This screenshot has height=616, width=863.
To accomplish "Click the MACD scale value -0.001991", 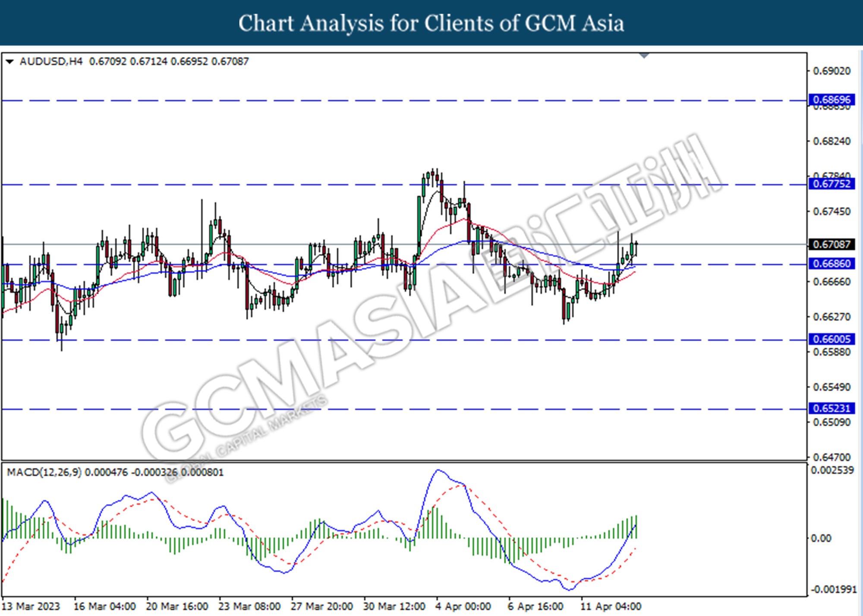I will click(834, 590).
